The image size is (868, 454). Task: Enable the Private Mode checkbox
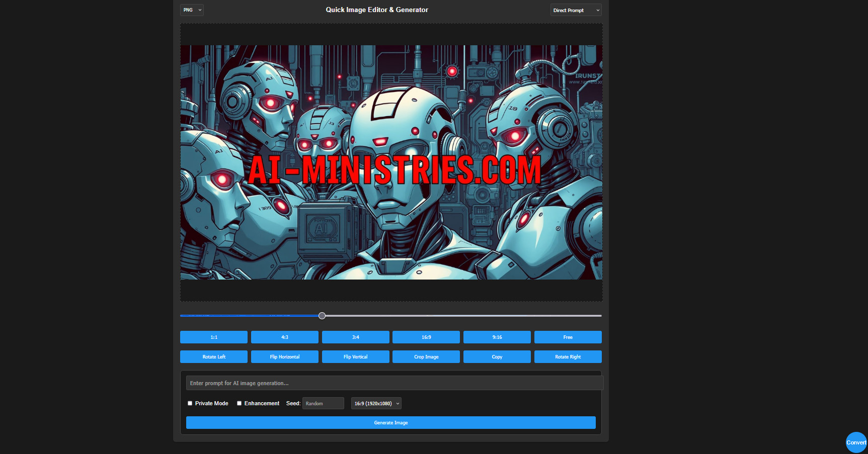pos(190,403)
